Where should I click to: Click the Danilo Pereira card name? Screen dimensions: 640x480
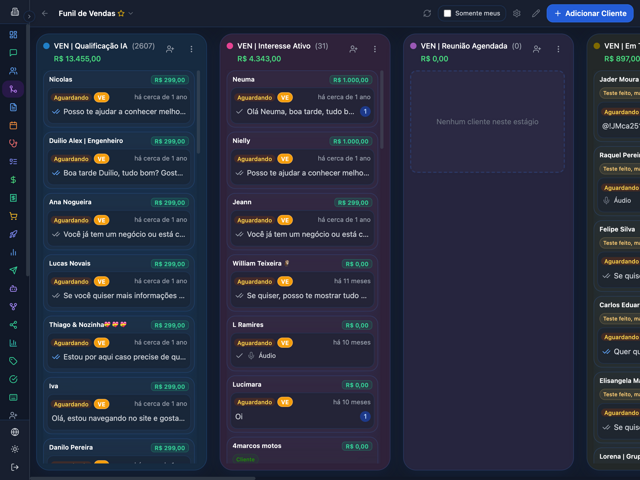(71, 447)
